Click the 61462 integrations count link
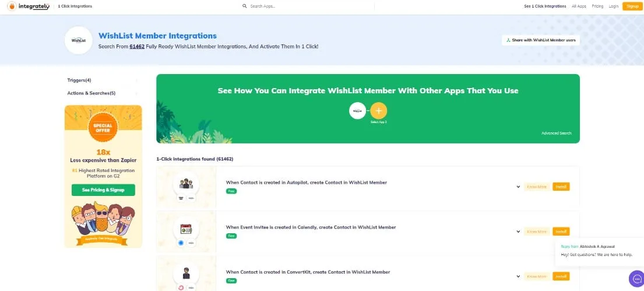 [x=137, y=47]
